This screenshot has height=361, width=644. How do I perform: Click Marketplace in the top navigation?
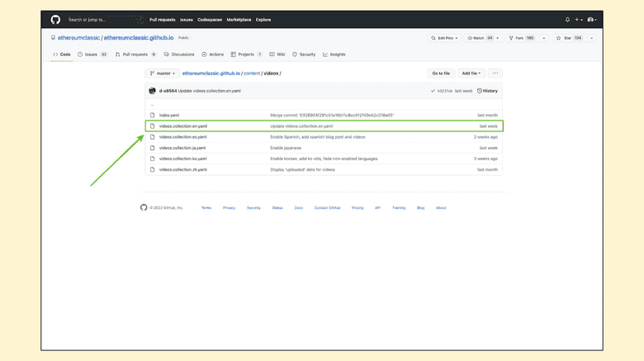(x=239, y=20)
